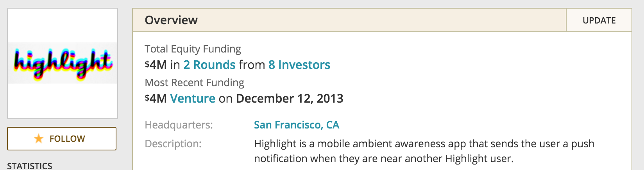Open the 2 Rounds funding link

209,65
